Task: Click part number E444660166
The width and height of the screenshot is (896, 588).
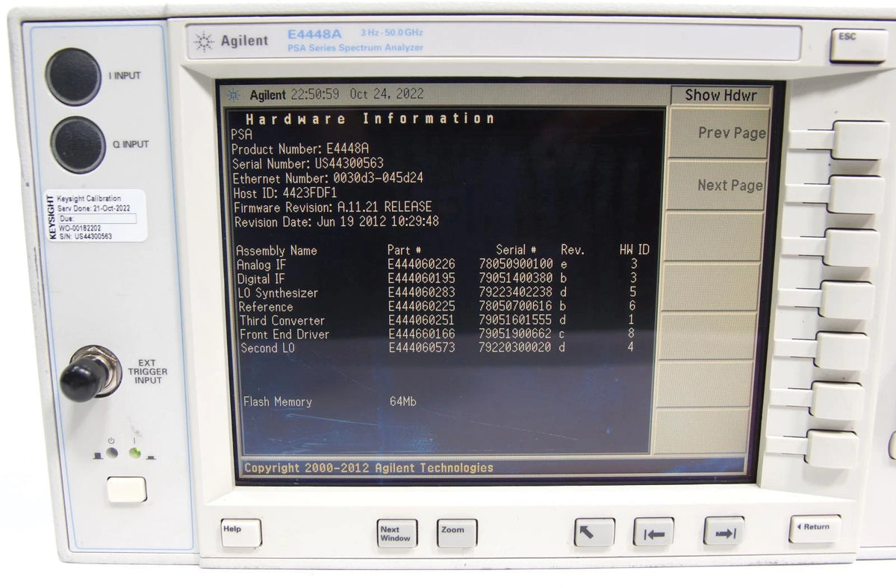Action: pyautogui.click(x=422, y=334)
